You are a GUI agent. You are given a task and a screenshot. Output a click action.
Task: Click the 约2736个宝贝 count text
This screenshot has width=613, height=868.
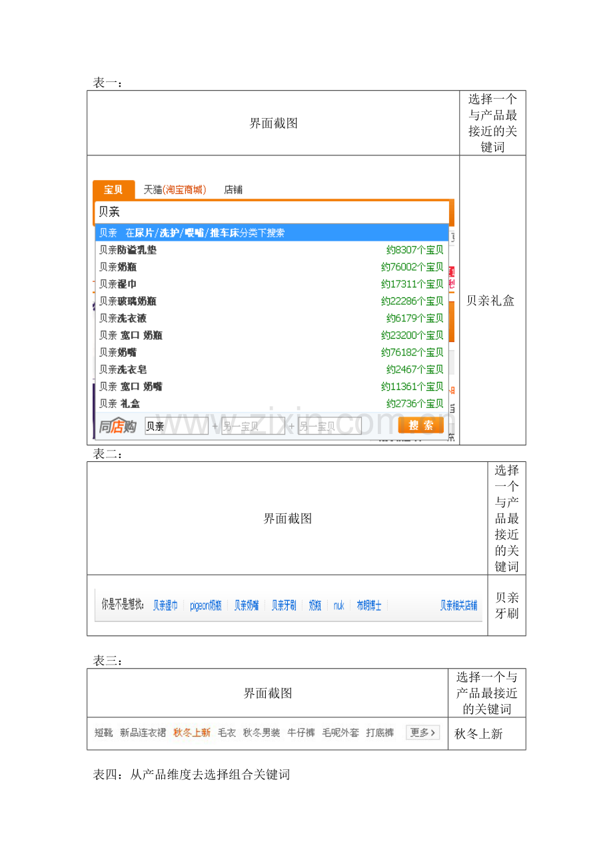point(415,403)
